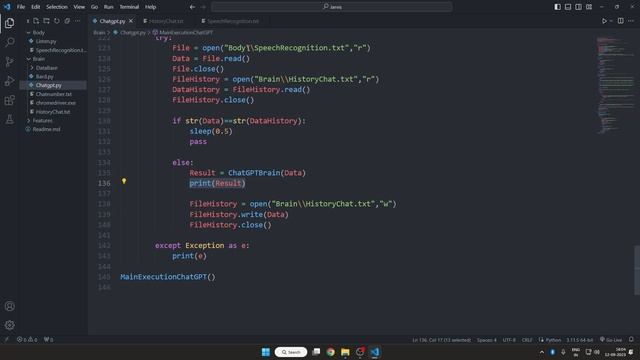Open the Help menu
This screenshot has height=360, width=640.
point(151,7)
